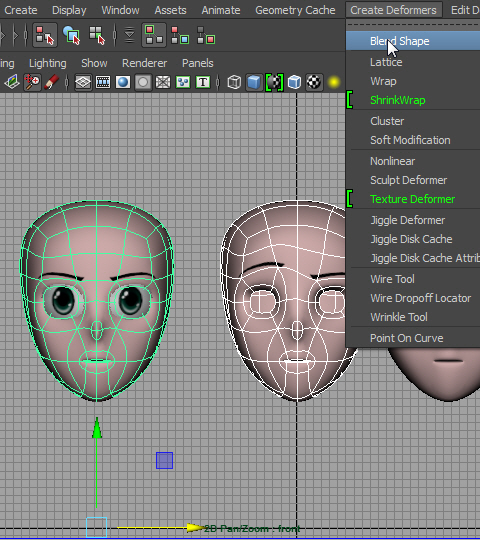Viewport: 480px width, 540px height.
Task: Open the Assets menu
Action: click(170, 10)
